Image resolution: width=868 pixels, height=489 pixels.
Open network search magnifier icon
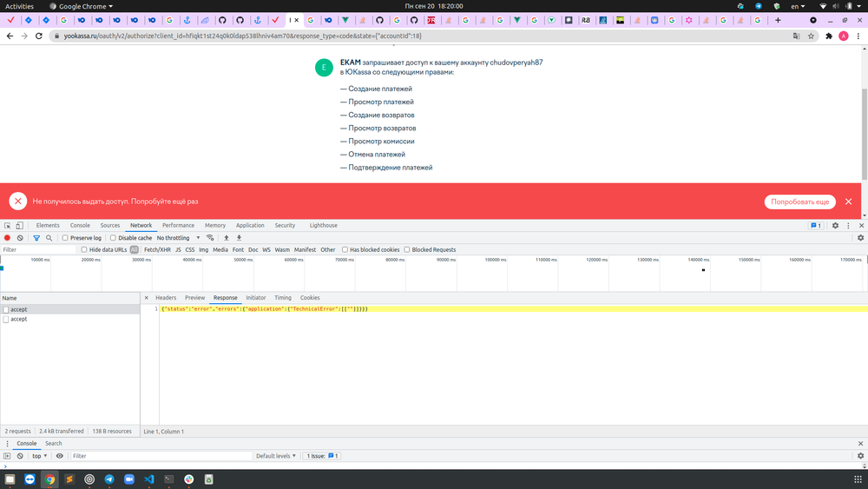pos(49,238)
